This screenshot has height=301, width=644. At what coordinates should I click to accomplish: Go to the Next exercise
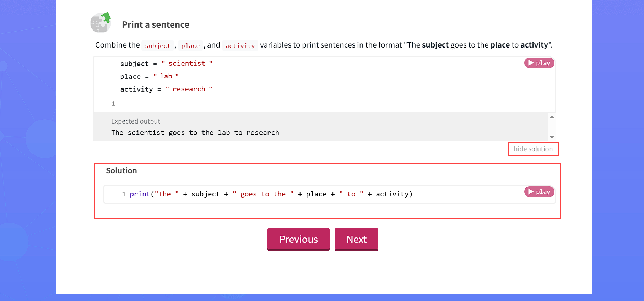[x=356, y=239]
